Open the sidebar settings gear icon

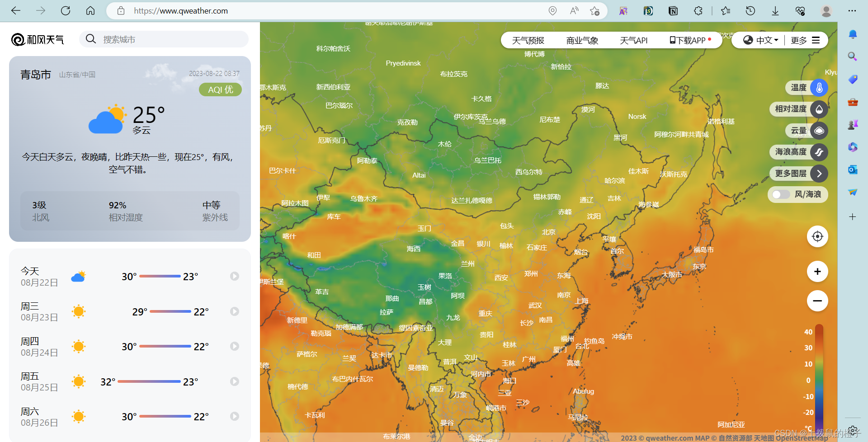[853, 429]
